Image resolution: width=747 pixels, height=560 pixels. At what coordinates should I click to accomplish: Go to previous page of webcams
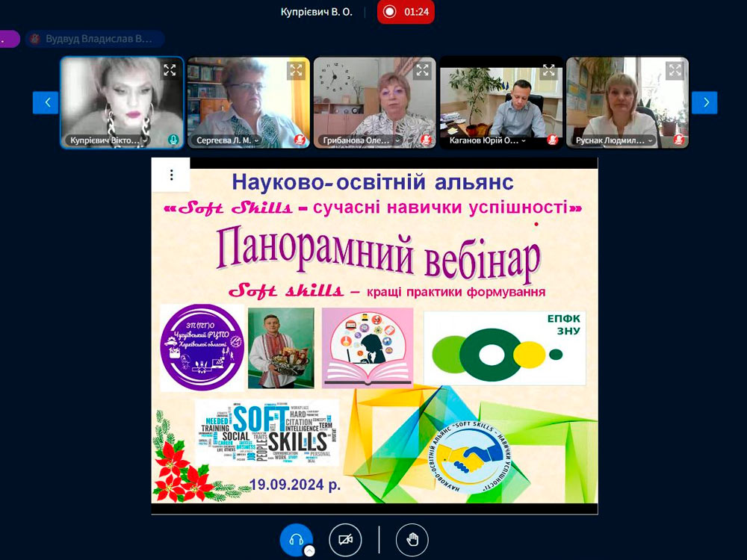[46, 102]
